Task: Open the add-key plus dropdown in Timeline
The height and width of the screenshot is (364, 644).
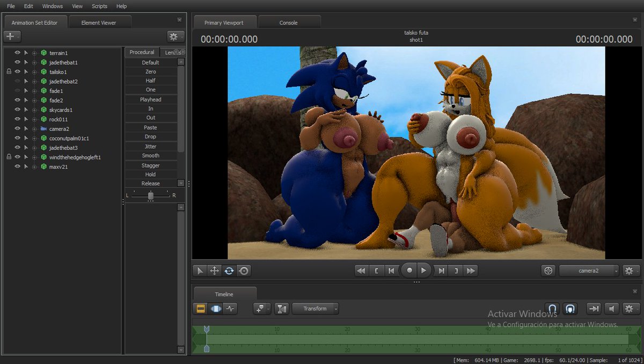Action: pos(262,309)
